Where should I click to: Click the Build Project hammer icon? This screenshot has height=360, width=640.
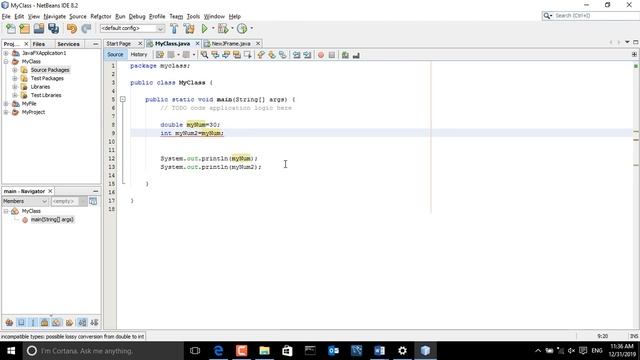click(x=174, y=29)
